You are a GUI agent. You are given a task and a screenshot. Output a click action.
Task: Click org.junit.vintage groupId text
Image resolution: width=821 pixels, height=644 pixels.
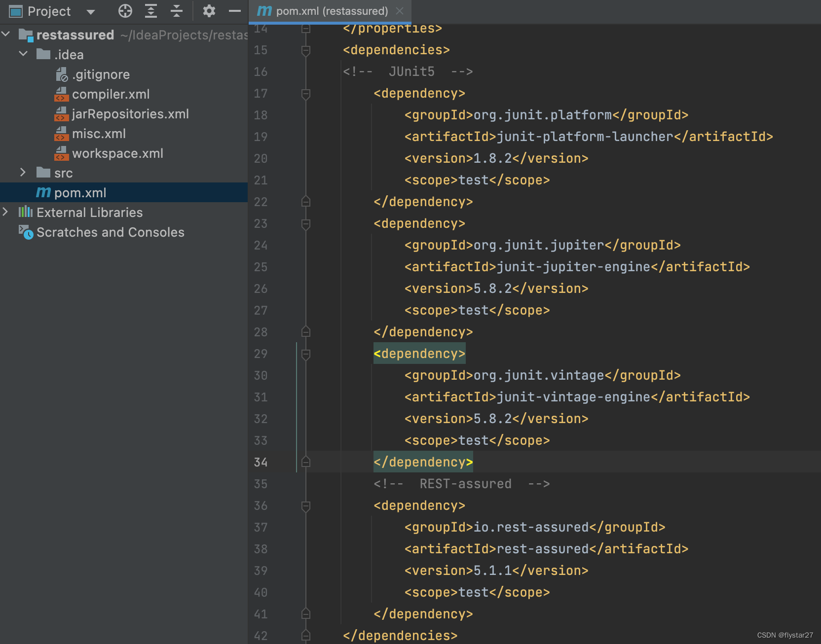(x=539, y=375)
